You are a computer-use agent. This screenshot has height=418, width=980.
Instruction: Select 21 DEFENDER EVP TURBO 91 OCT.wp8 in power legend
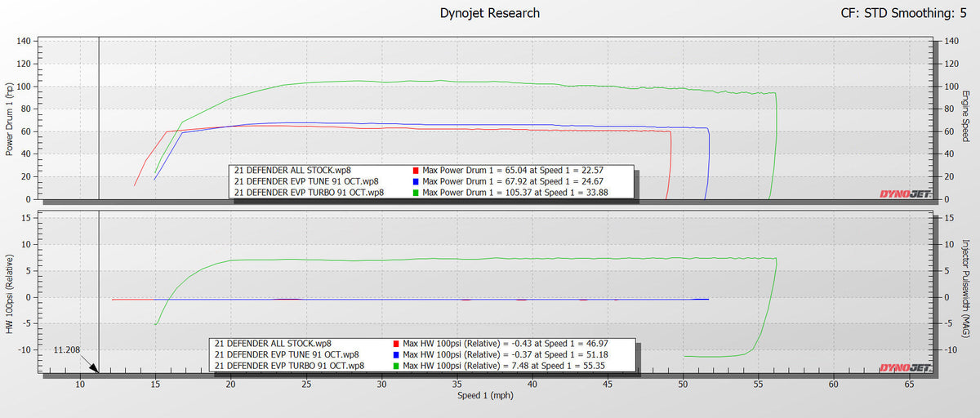pyautogui.click(x=309, y=193)
